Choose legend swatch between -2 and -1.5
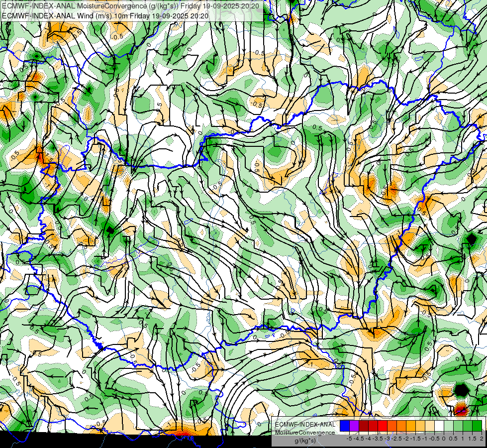The image size is (487, 448). pos(411,426)
